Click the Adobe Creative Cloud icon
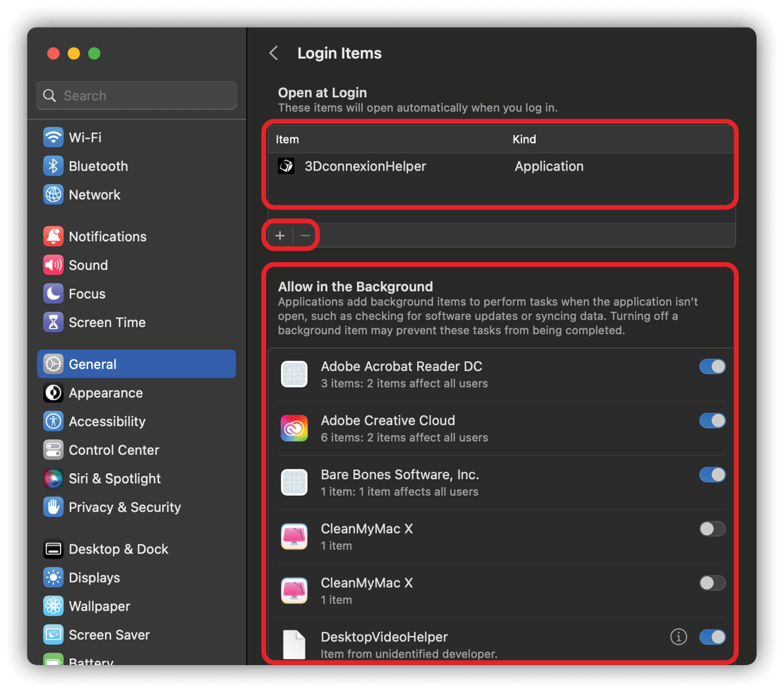 pos(294,428)
